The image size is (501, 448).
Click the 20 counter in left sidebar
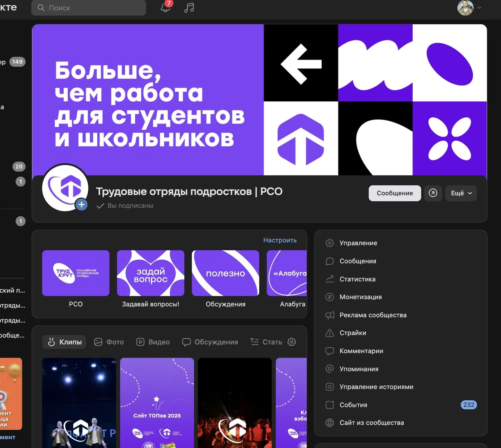(x=19, y=166)
